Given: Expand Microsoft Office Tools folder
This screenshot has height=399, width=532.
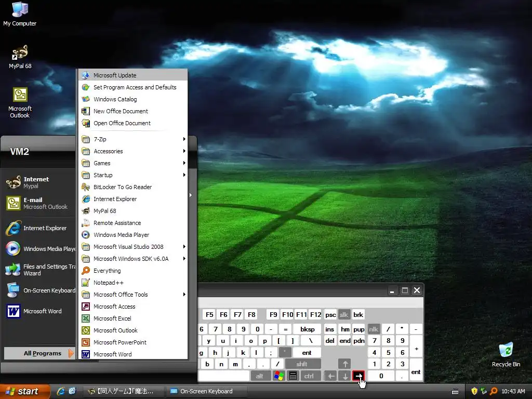Looking at the screenshot, I should (x=133, y=295).
